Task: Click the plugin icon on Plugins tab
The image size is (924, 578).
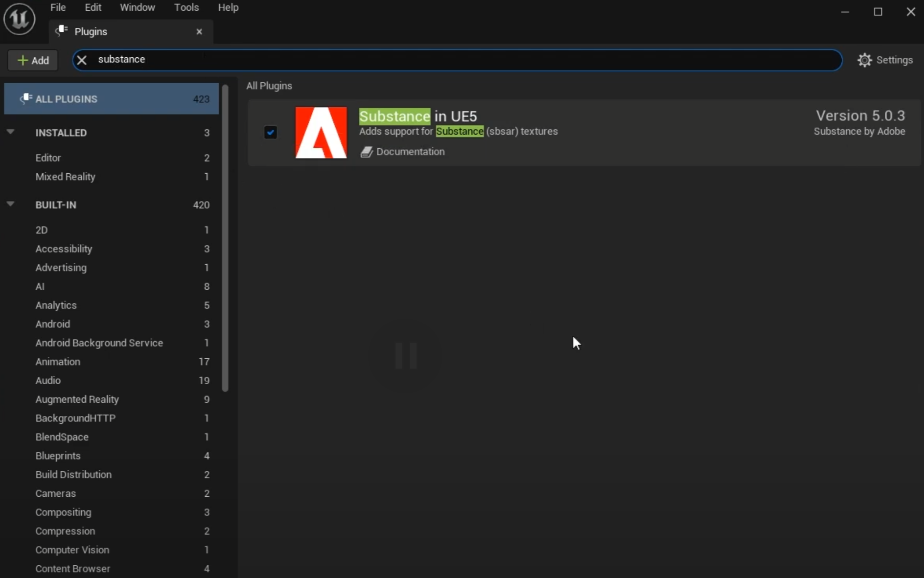Action: [62, 31]
